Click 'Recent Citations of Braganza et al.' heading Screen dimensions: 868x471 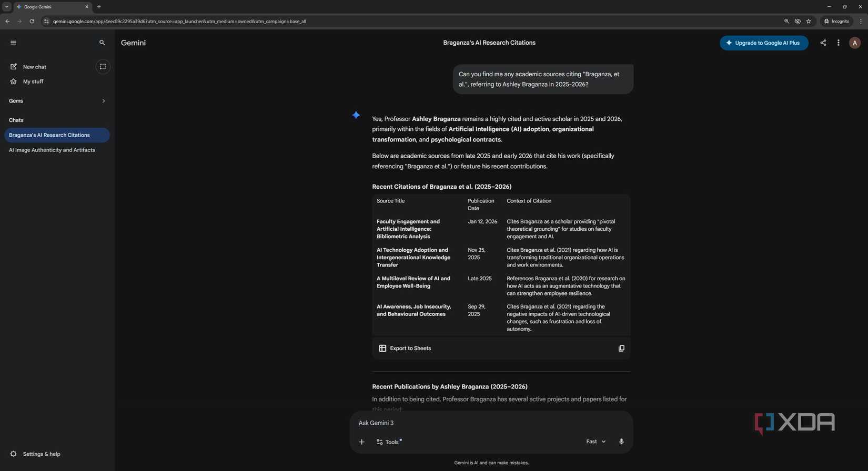[x=441, y=187]
